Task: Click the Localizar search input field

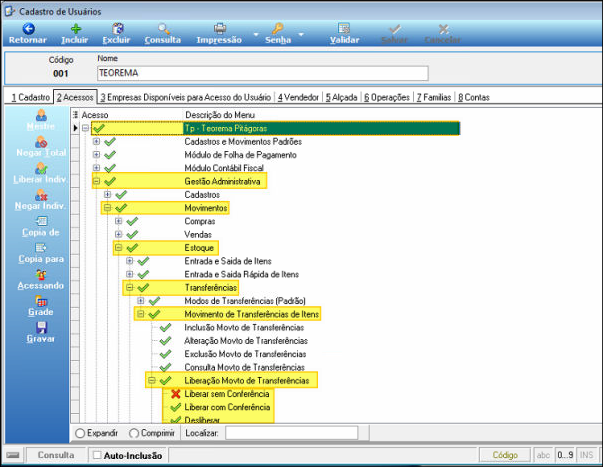Action: coord(292,433)
